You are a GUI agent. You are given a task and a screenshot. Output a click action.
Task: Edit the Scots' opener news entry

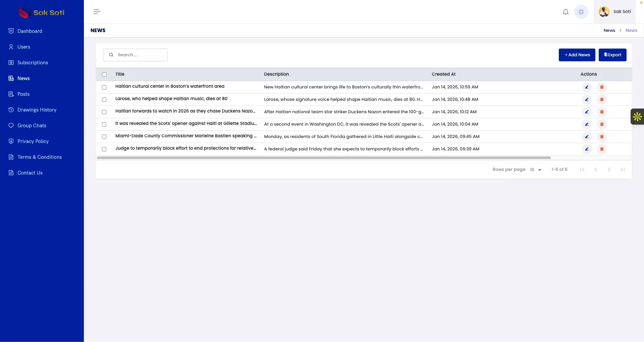pos(587,124)
